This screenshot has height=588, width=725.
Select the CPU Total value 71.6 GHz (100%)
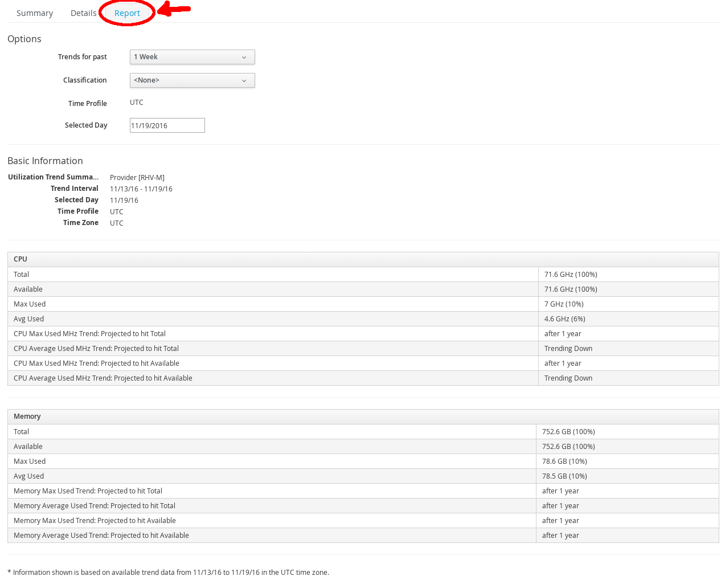pos(571,275)
